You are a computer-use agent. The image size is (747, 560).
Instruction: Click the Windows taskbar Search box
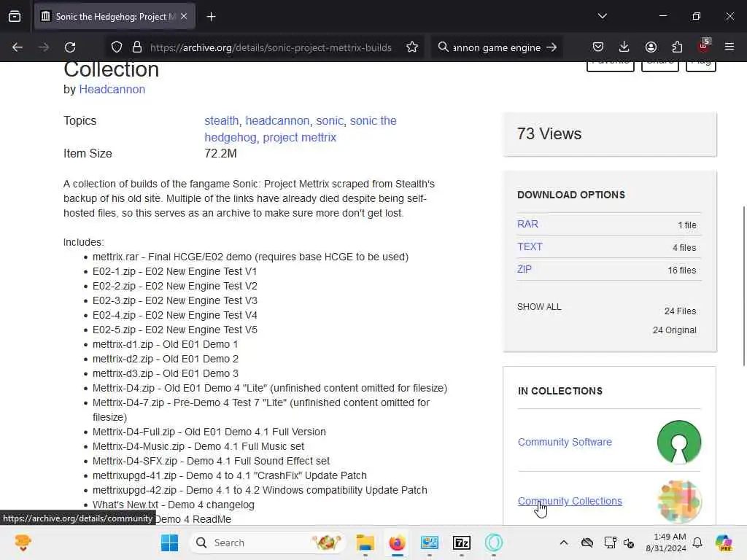pos(268,542)
